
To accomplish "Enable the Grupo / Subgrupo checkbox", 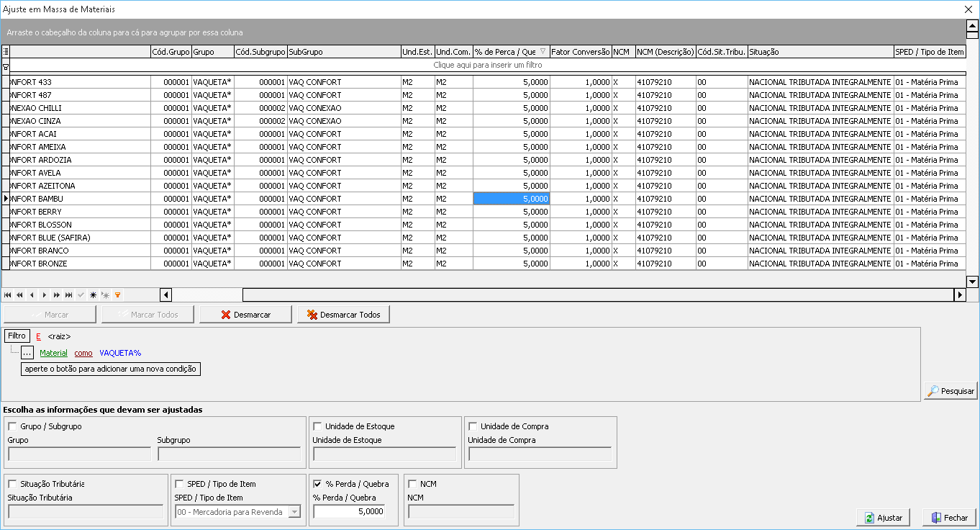I will click(x=12, y=426).
